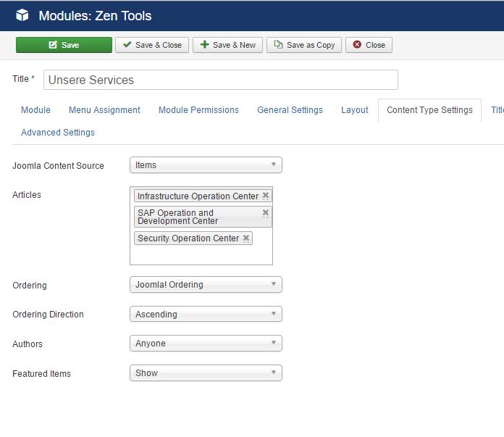Select the Layout tab
This screenshot has width=504, height=437.
[x=355, y=110]
